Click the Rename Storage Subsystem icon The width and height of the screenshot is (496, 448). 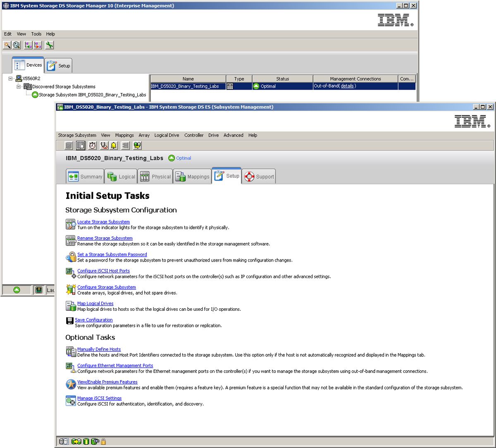(x=71, y=241)
